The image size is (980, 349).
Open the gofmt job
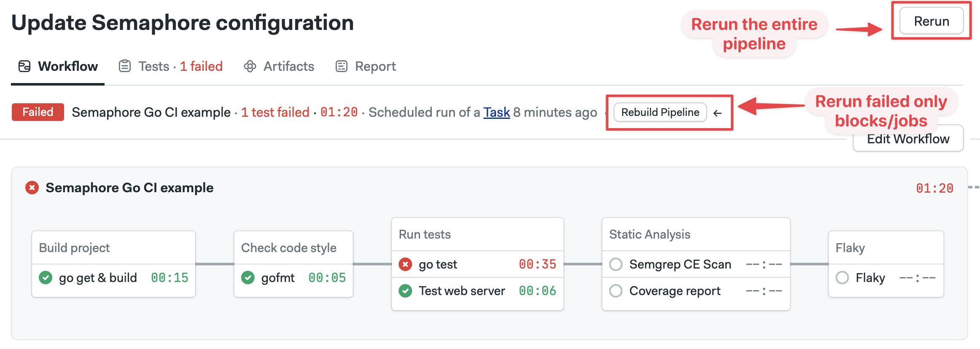(x=293, y=278)
